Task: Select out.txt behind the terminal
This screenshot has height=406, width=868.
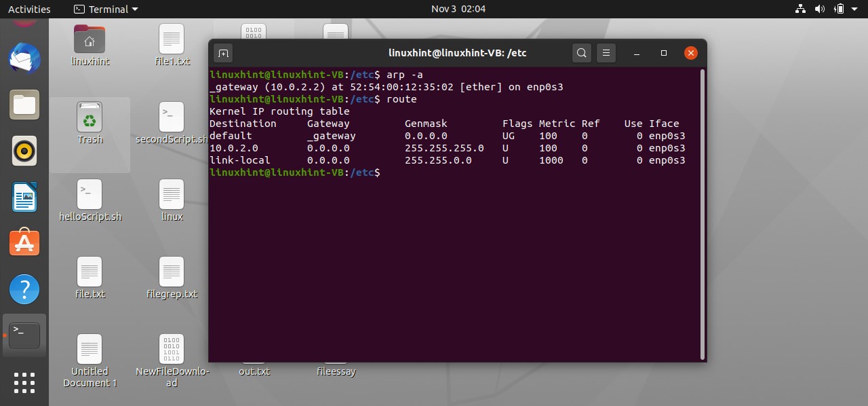Action: point(254,371)
